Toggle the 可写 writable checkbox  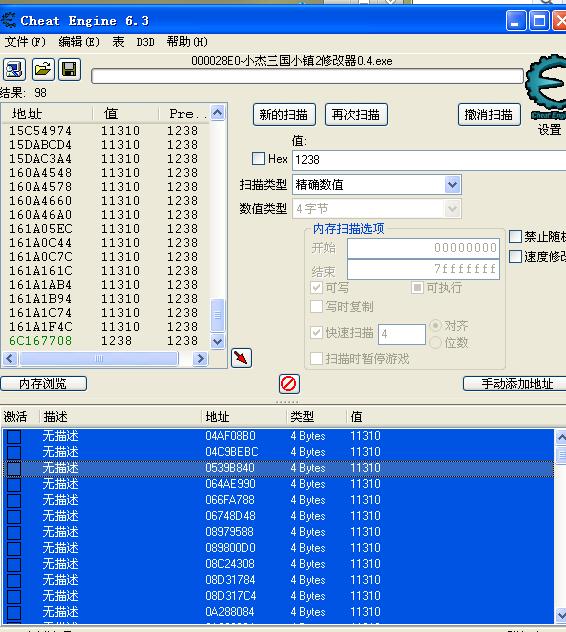pyautogui.click(x=317, y=287)
